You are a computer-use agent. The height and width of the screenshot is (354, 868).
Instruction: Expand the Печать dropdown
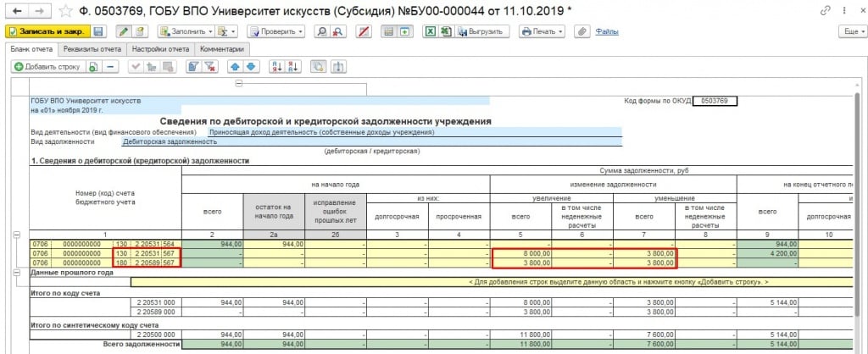pyautogui.click(x=542, y=31)
